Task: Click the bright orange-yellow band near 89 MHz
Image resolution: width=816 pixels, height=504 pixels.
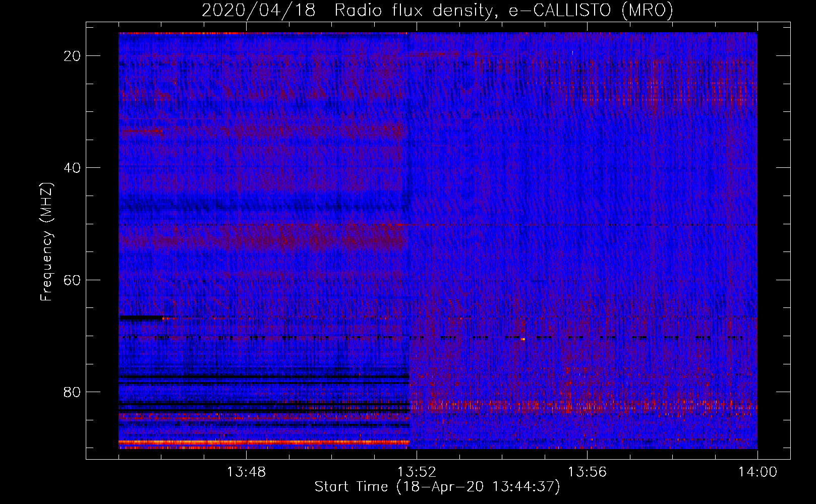Action: click(262, 442)
